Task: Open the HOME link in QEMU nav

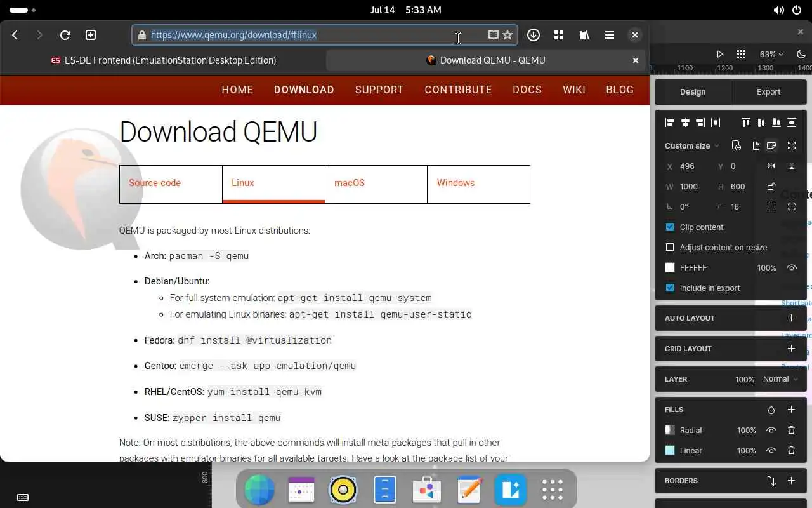Action: (237, 90)
